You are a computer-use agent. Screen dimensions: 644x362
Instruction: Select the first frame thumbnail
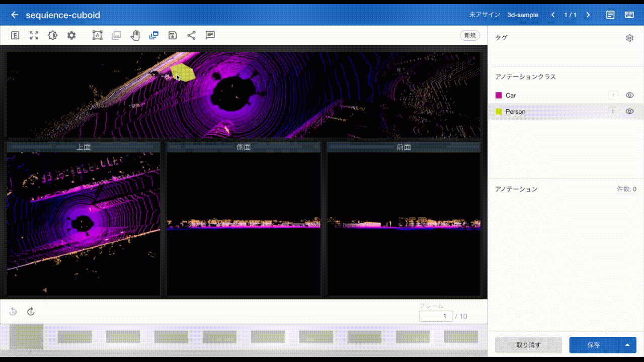26,337
